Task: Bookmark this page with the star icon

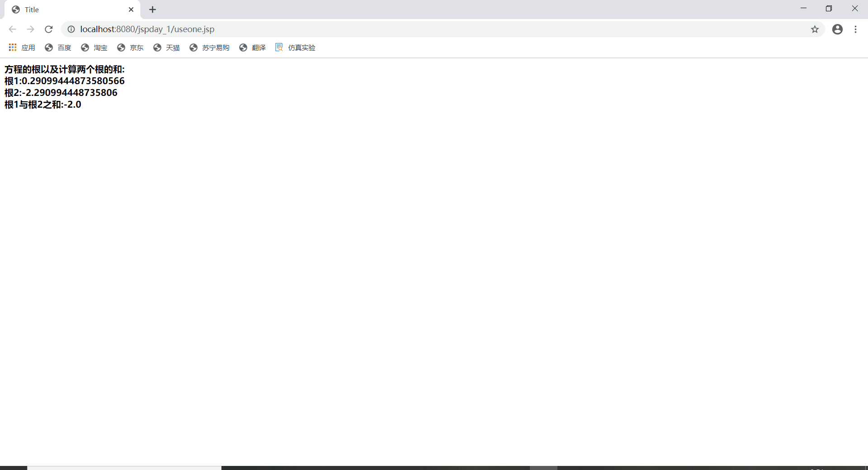Action: point(815,29)
